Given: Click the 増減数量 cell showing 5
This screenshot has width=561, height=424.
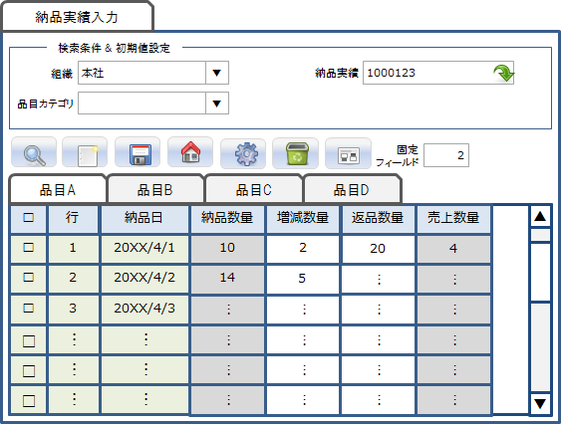Looking at the screenshot, I should [x=303, y=279].
